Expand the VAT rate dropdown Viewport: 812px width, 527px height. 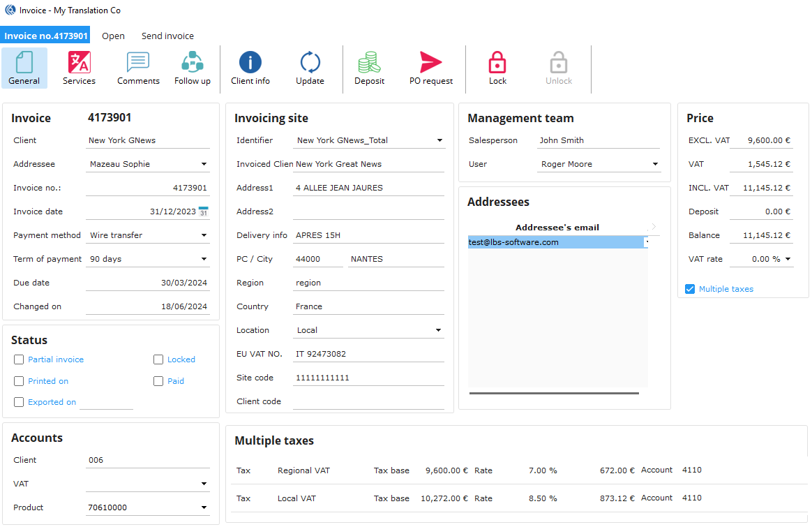click(x=788, y=259)
